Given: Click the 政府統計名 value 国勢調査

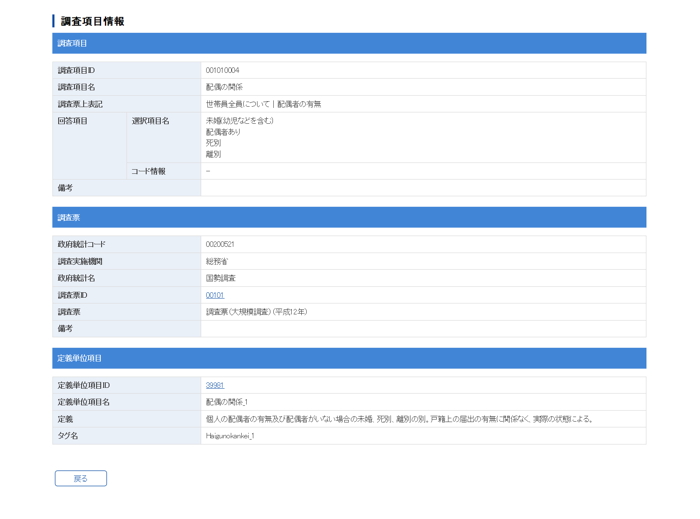Looking at the screenshot, I should (221, 278).
